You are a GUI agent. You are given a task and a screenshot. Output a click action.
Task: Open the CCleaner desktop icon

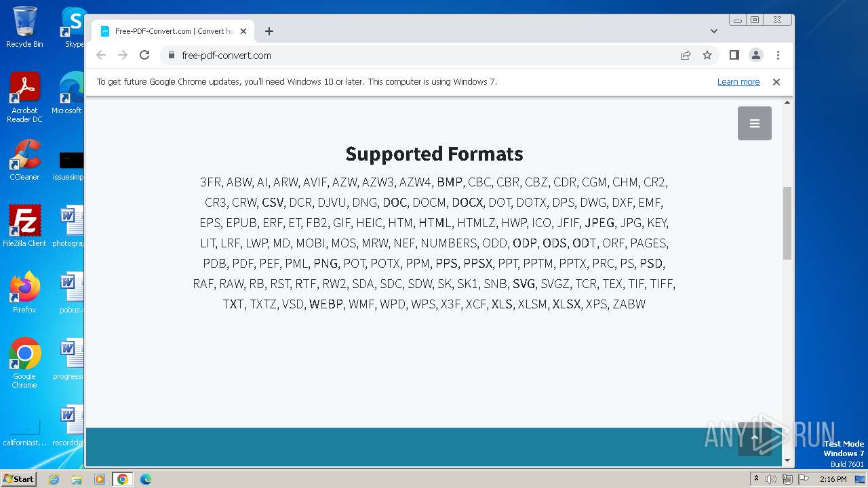coord(24,160)
